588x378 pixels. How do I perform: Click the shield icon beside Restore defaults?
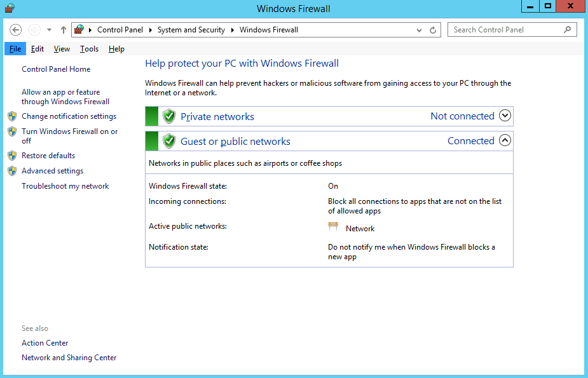click(12, 156)
